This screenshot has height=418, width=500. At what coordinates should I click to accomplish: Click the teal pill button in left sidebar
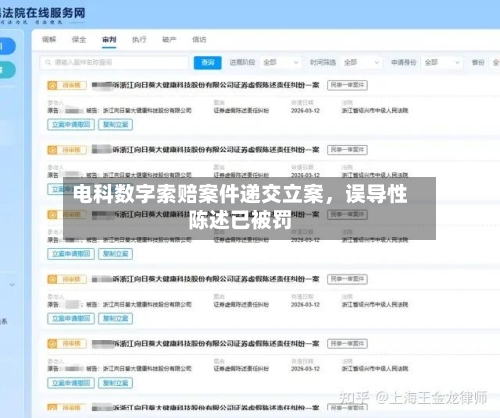tap(7, 70)
